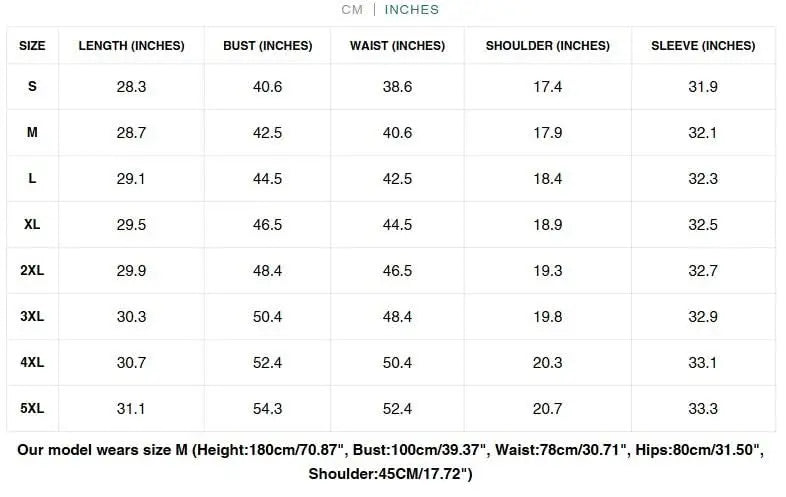786x497 pixels.
Task: Click the SHOULDER (INCHES) column header
Action: pyautogui.click(x=547, y=46)
